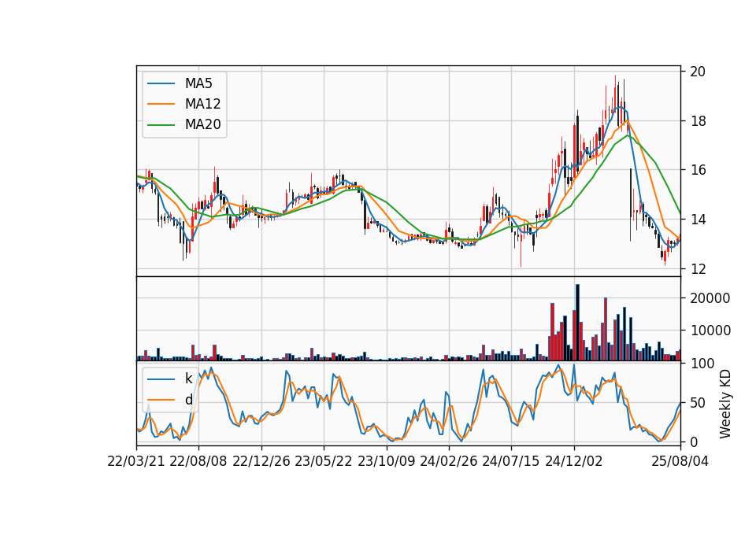Click the 22/12/26 date label
Screen dimensions: 756x543
(x=261, y=461)
